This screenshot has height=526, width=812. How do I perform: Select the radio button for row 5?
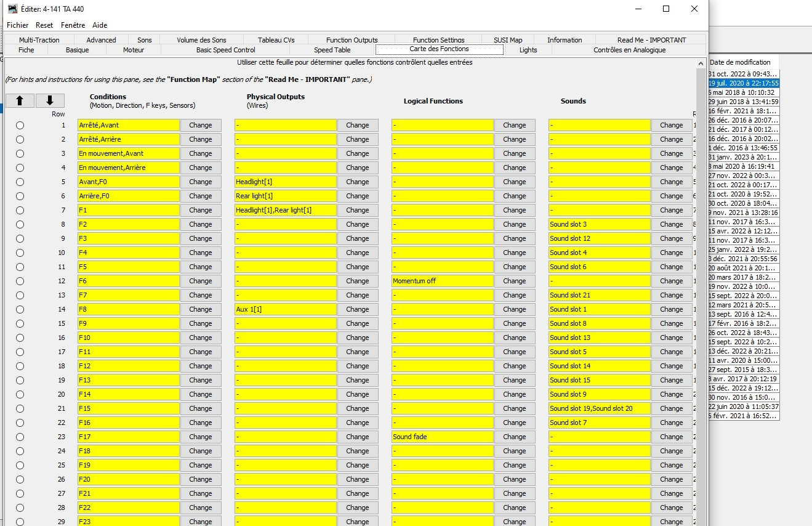(20, 182)
